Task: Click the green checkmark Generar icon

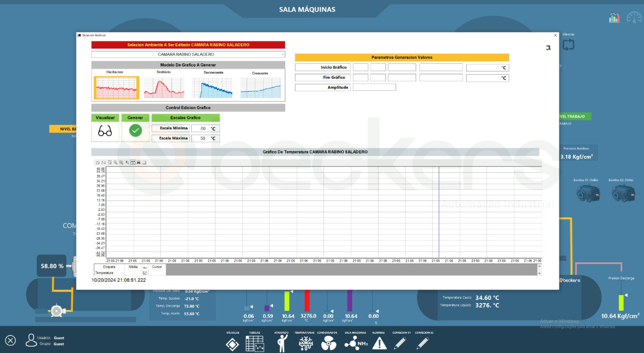Action: 135,131
